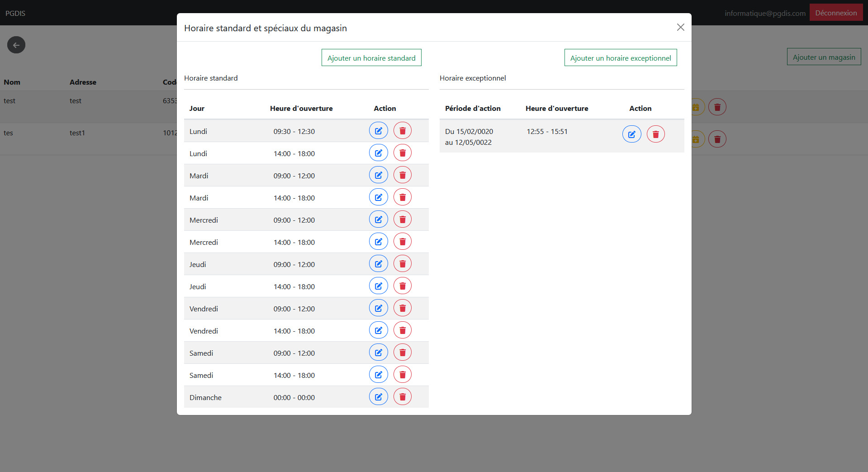This screenshot has width=868, height=472.
Task: Delete the Mercredi 14:00 - 18:00 schedule
Action: click(402, 242)
